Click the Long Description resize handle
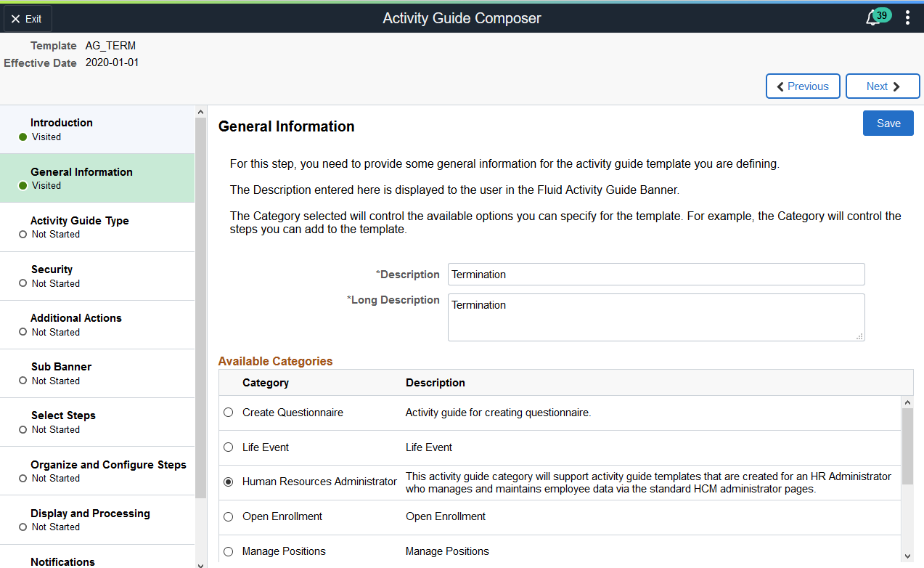 (x=859, y=336)
